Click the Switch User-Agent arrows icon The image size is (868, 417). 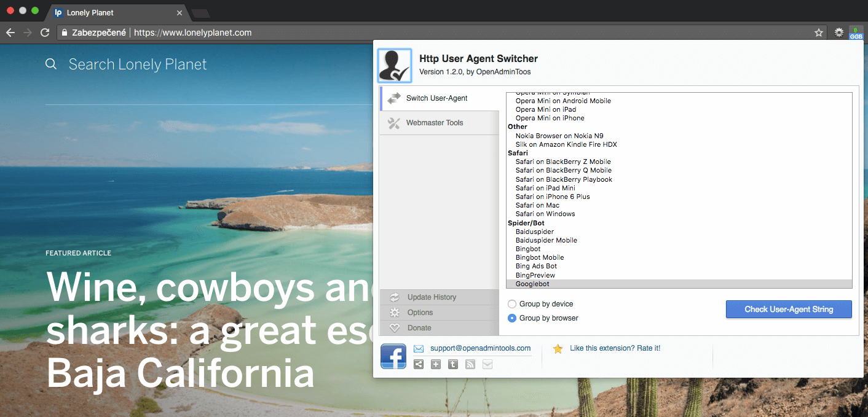pos(394,98)
